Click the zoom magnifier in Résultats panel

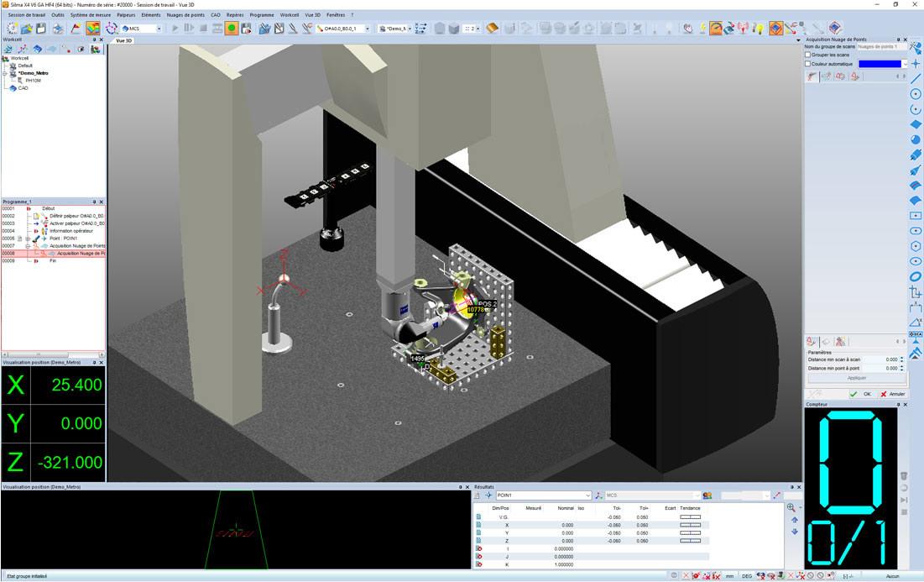tap(791, 507)
